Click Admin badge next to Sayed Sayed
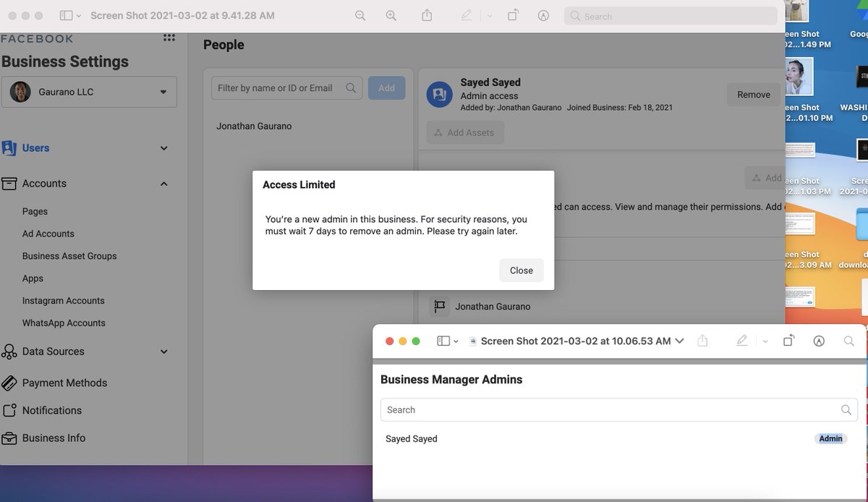This screenshot has width=868, height=502. [830, 438]
